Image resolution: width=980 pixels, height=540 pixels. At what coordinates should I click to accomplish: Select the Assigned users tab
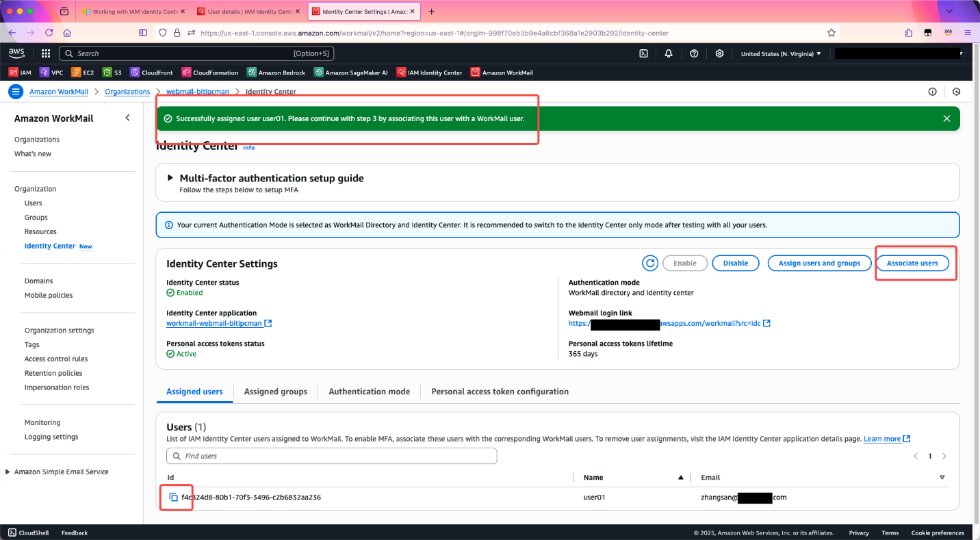point(194,391)
